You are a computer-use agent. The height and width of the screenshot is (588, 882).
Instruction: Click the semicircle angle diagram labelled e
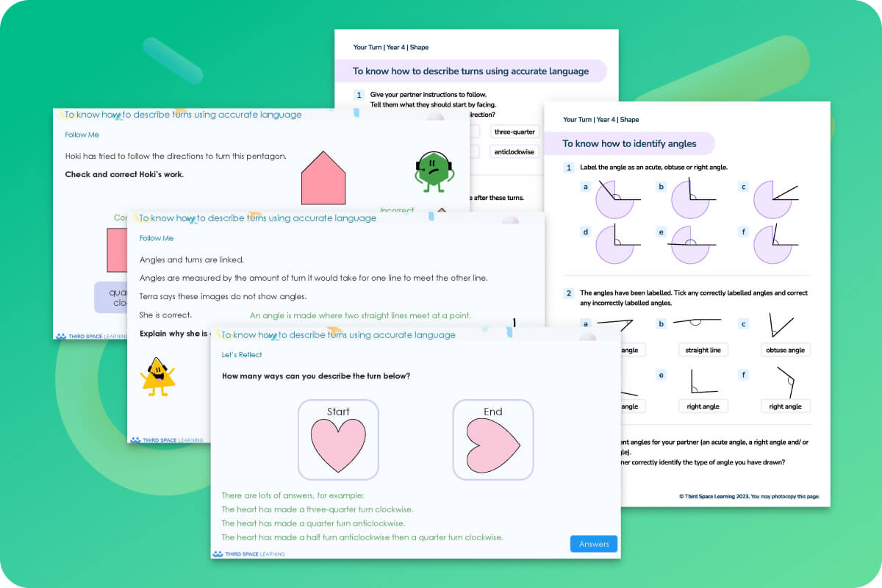pos(692,245)
